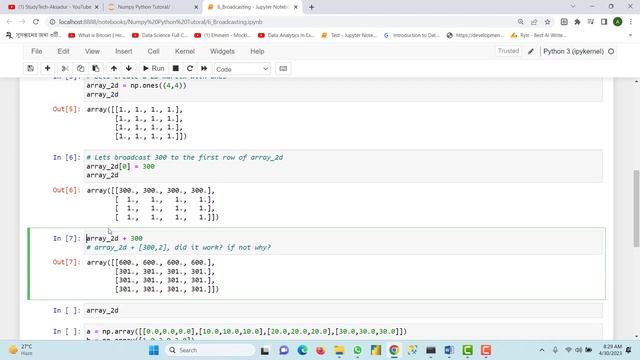Open the Test - Jupyter Note... bookmark

coord(349,36)
